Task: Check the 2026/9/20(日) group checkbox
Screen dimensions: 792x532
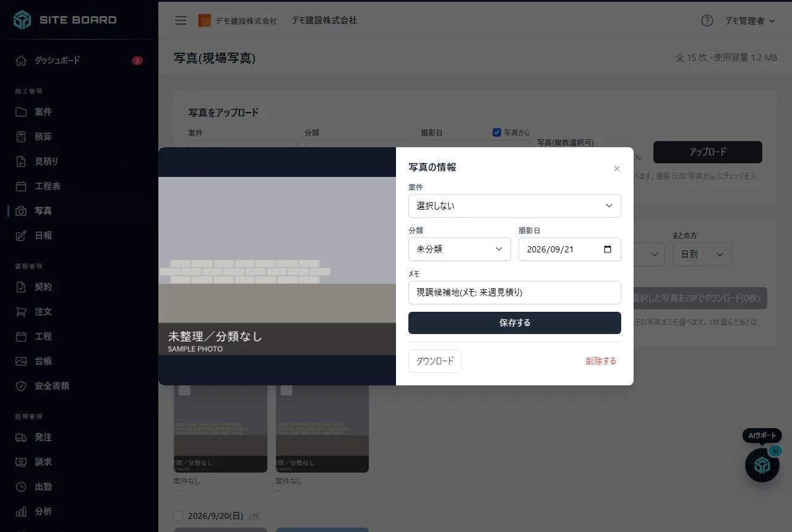Action: point(179,516)
